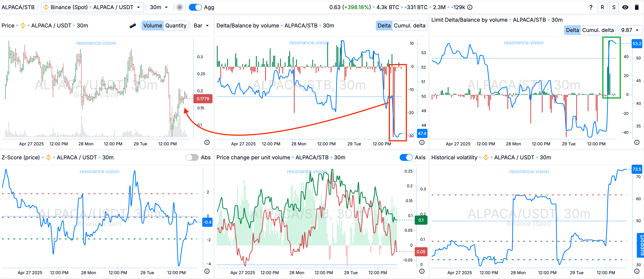Open the Binance (Spot) ALPACA / USDT dropdown
Screen dimensions: 644x279
92,7
